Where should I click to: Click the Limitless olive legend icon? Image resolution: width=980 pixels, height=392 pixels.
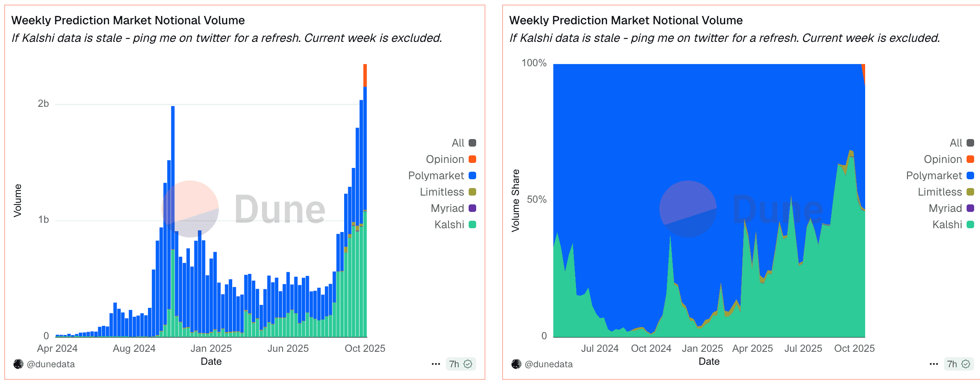tap(472, 192)
